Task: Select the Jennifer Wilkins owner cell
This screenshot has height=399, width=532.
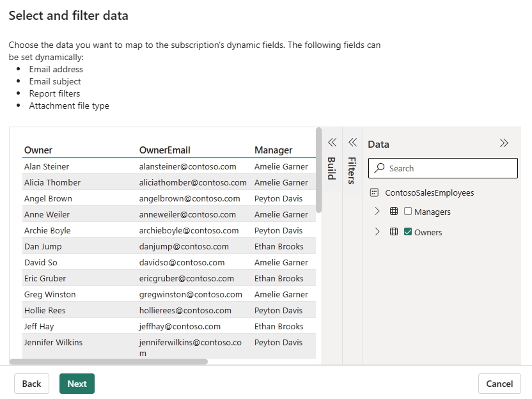Action: pos(53,342)
